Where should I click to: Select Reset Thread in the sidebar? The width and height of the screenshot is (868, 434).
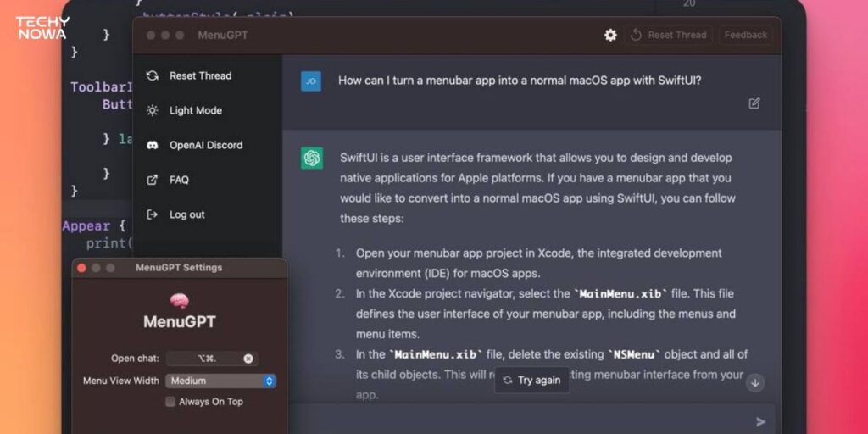[189, 75]
